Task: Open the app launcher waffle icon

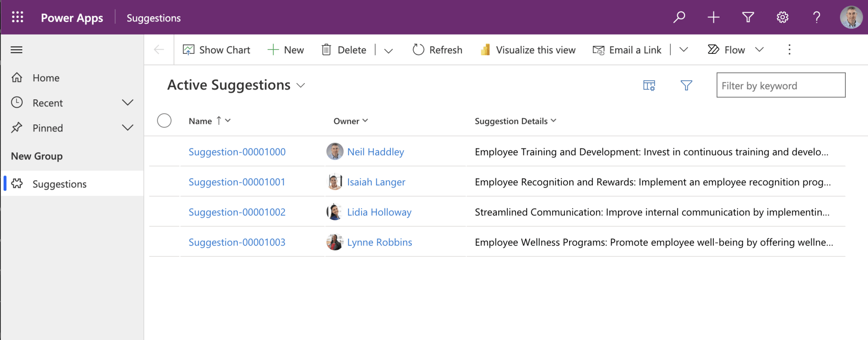Action: pos(17,17)
